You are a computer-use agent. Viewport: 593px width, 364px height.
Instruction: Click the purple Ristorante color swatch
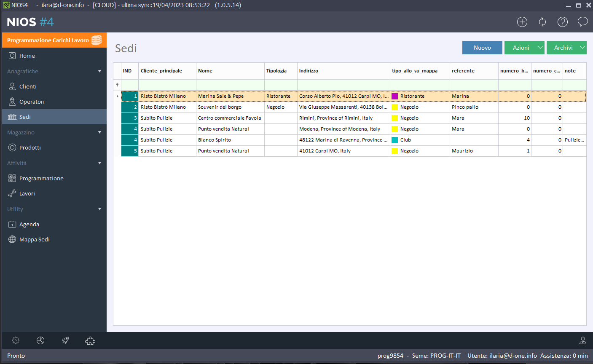(x=395, y=96)
